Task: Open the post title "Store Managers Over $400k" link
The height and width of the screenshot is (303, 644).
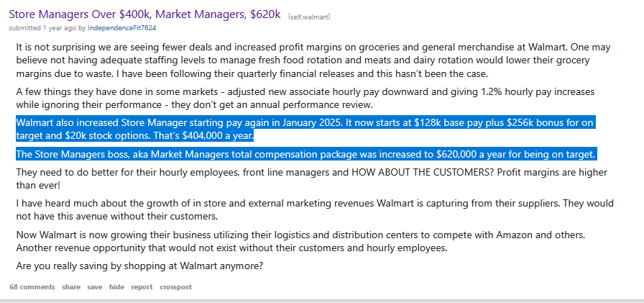Action: tap(144, 14)
